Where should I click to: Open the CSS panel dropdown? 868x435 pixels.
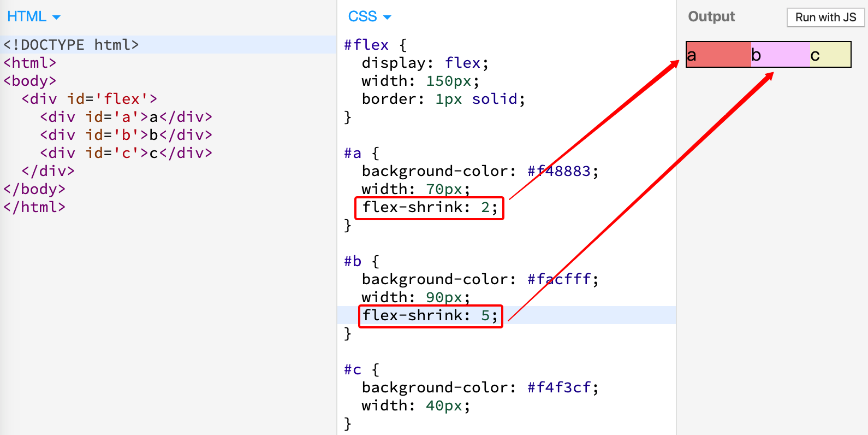tap(370, 16)
